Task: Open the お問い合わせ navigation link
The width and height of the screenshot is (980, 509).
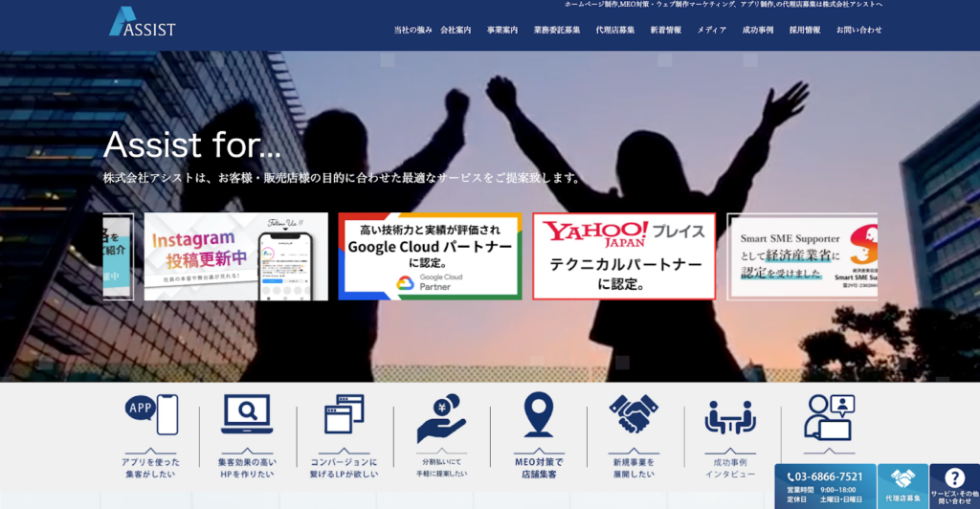Action: [x=859, y=30]
